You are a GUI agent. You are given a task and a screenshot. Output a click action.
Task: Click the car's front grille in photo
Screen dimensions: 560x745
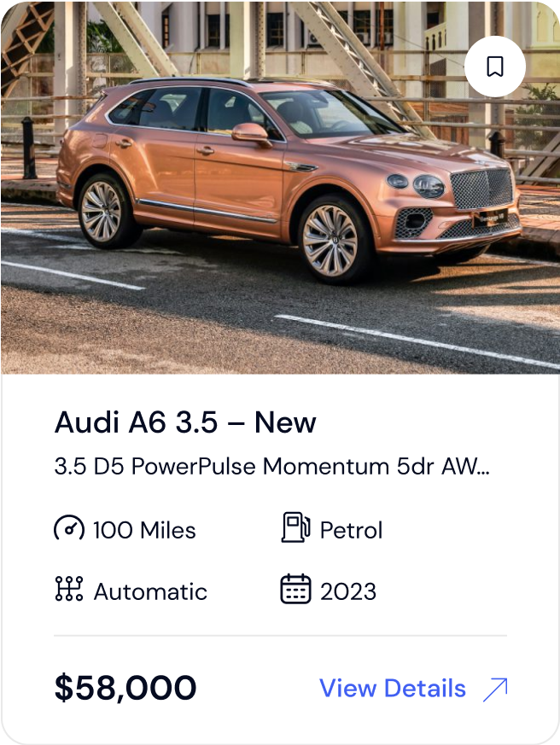pyautogui.click(x=481, y=188)
